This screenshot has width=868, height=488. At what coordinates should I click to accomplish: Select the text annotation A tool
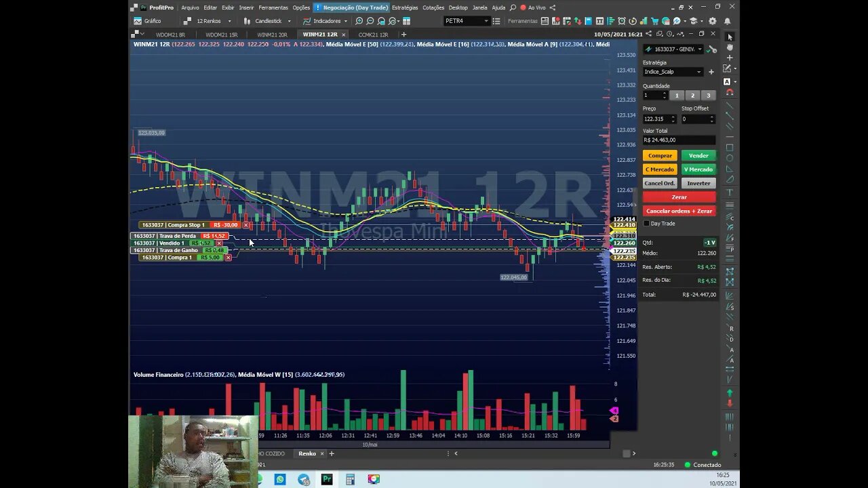coord(728,81)
